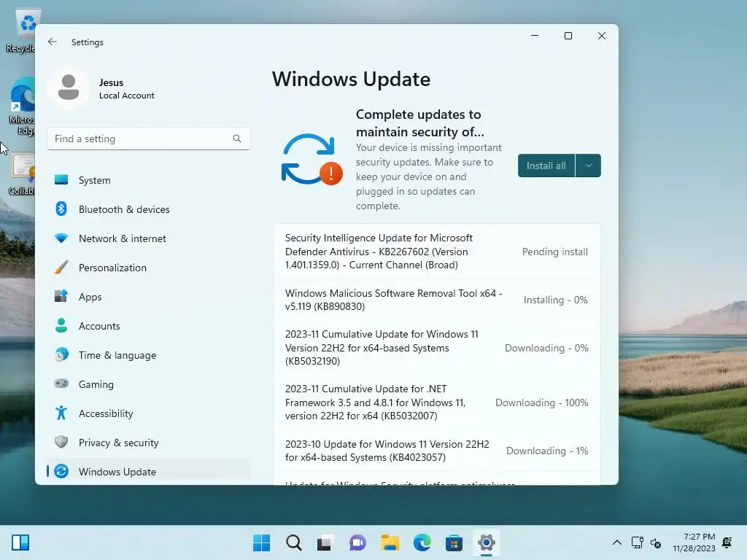Click the Install all button
The image size is (747, 560).
[x=546, y=166]
